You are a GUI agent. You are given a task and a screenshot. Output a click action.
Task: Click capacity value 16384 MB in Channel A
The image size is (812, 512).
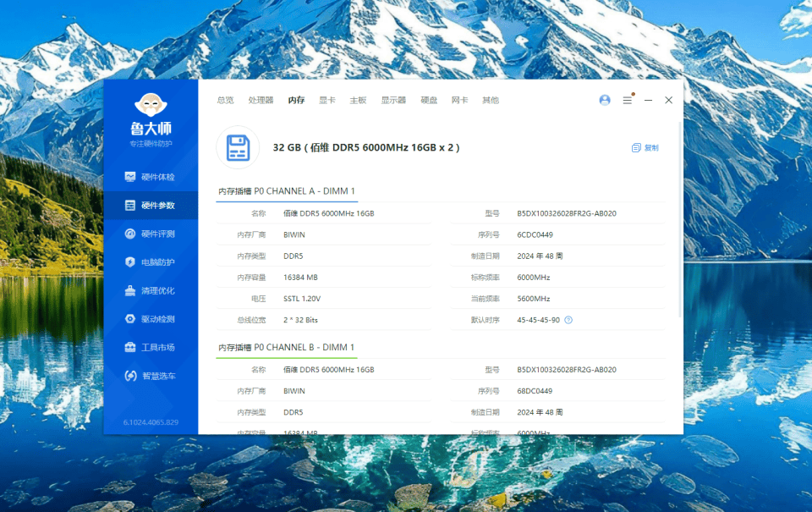click(x=300, y=278)
